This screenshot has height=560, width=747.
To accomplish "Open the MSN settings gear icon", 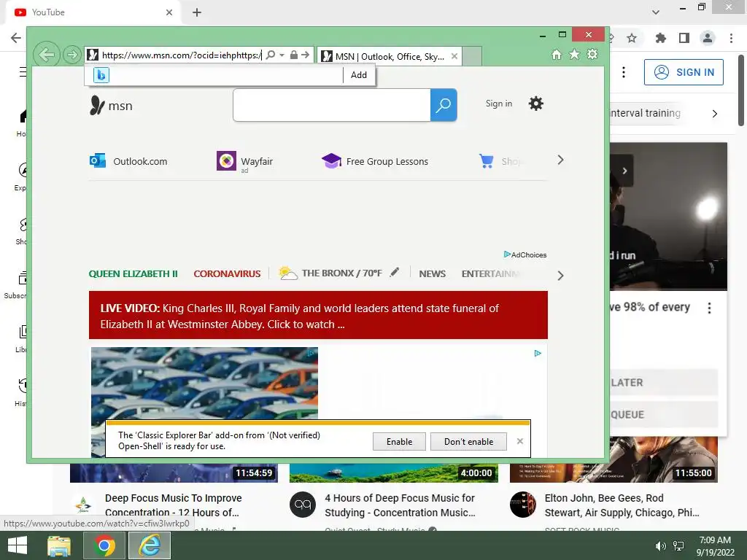I will pyautogui.click(x=536, y=104).
